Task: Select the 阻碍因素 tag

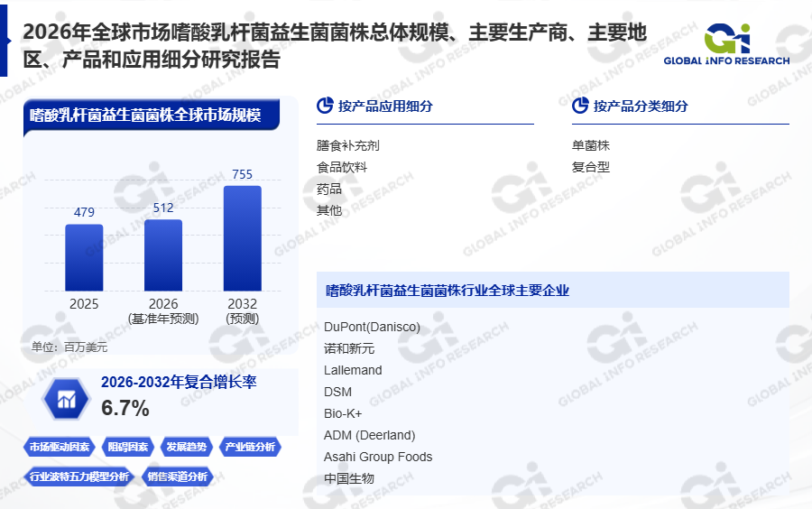Action: coord(128,447)
